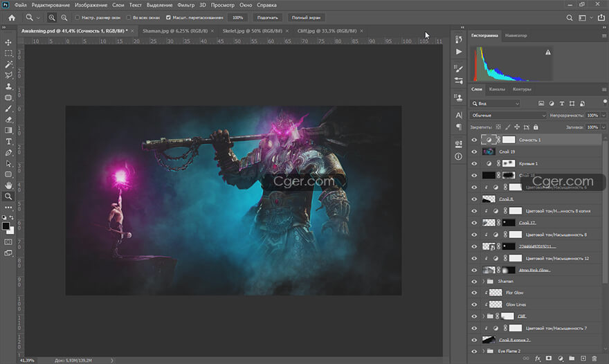Viewport: 609px width, 364px height.
Task: Switch to the Каналы tab
Action: point(497,89)
